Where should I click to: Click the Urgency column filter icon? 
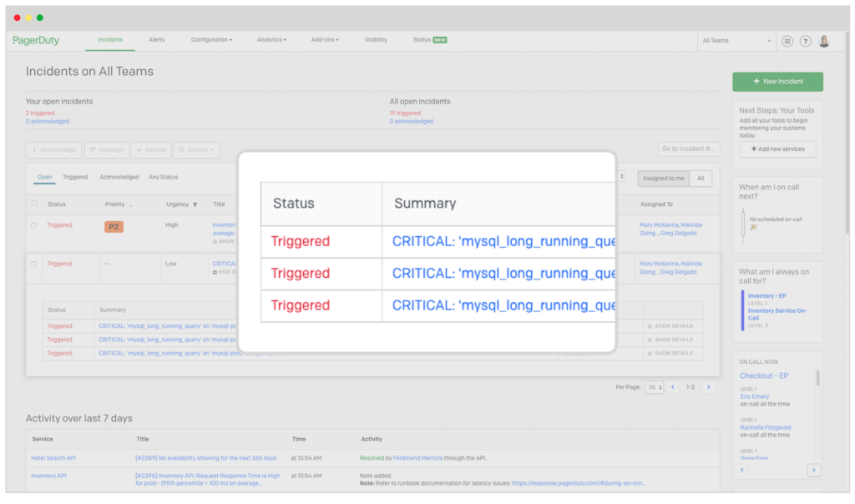point(195,205)
